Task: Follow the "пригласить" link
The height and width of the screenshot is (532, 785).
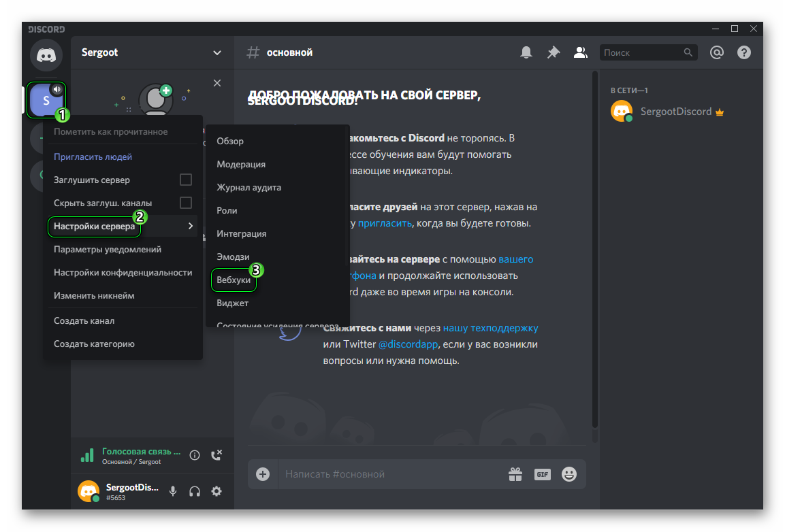Action: click(385, 223)
